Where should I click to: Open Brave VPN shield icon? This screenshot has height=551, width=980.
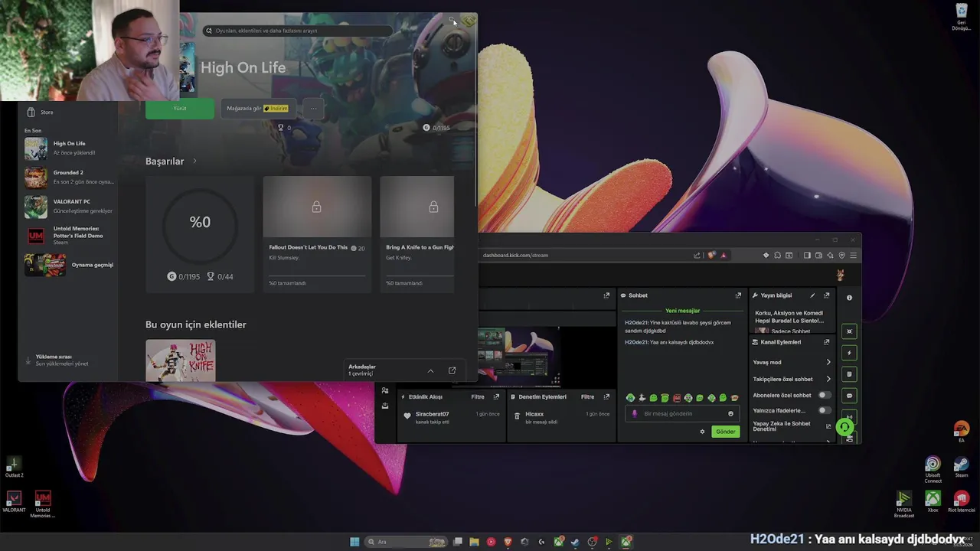(x=841, y=255)
